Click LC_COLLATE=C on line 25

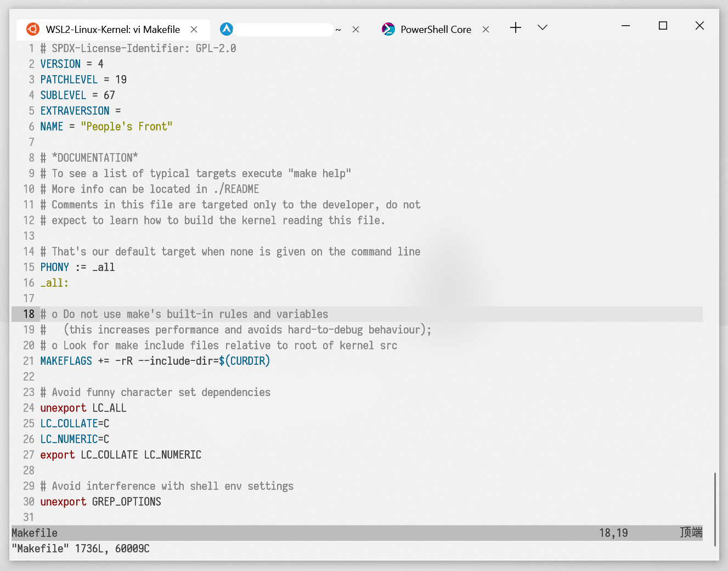coord(75,423)
